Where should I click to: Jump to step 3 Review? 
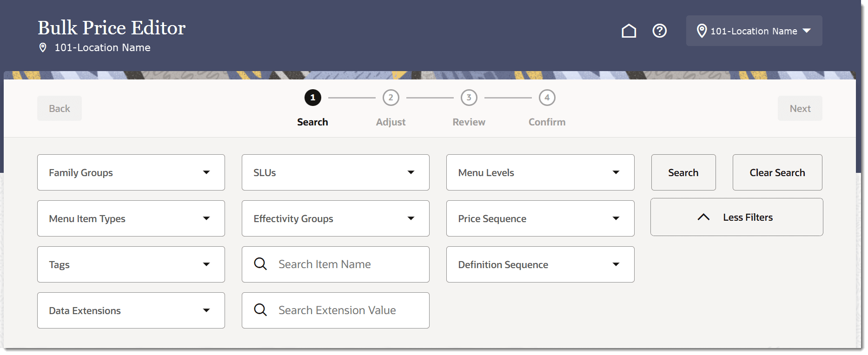[469, 98]
